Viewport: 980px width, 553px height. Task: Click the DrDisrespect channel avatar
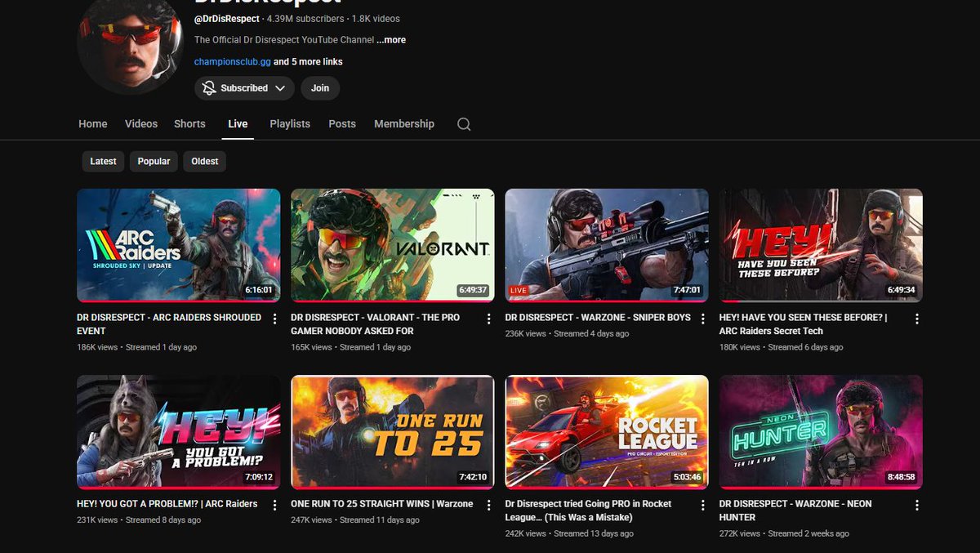click(130, 42)
